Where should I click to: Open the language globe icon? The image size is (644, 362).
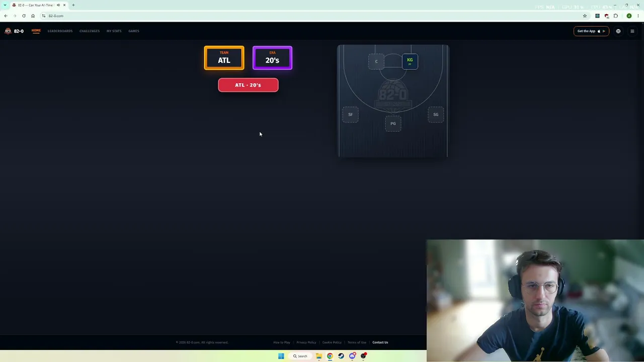point(618,31)
